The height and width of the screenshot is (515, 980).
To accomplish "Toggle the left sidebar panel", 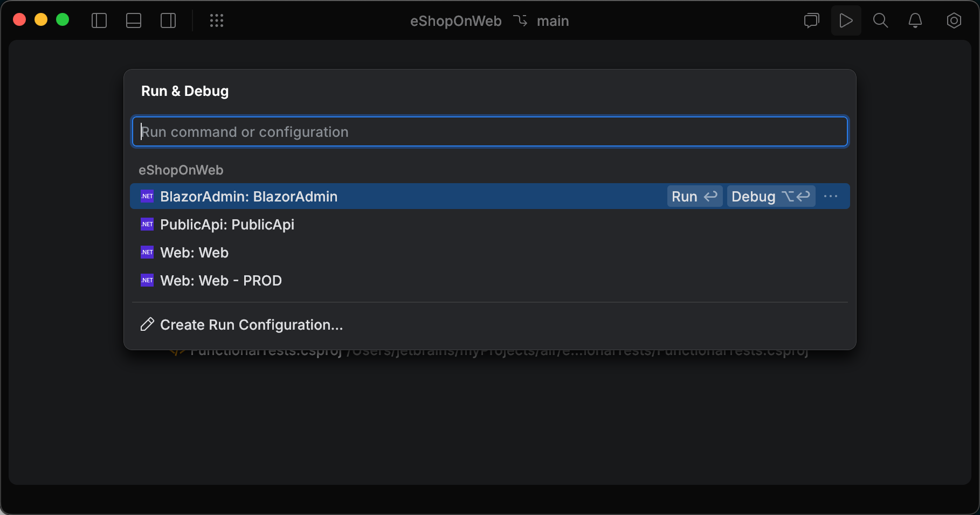I will pyautogui.click(x=99, y=20).
